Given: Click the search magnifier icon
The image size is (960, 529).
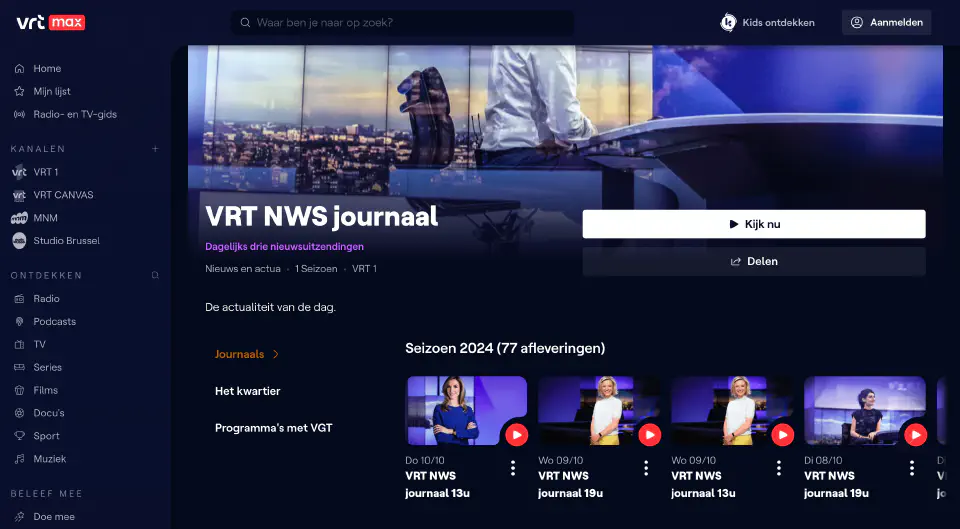Looking at the screenshot, I should click(x=245, y=23).
